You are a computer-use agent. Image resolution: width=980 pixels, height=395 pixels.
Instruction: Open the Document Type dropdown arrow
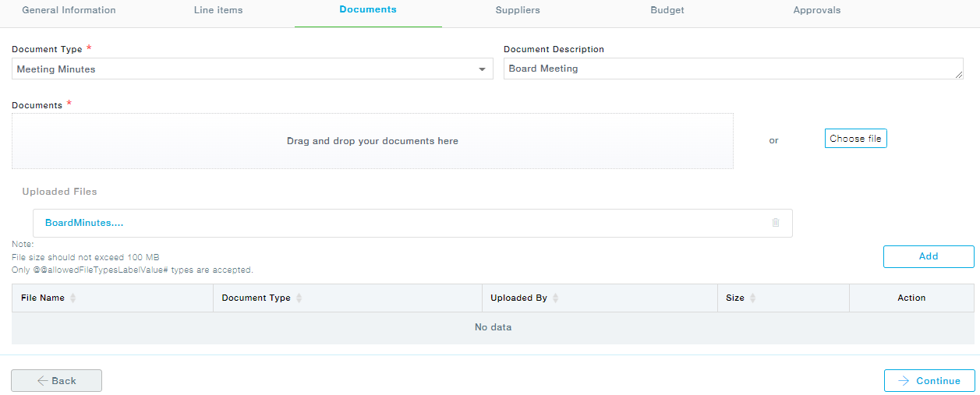pos(482,69)
